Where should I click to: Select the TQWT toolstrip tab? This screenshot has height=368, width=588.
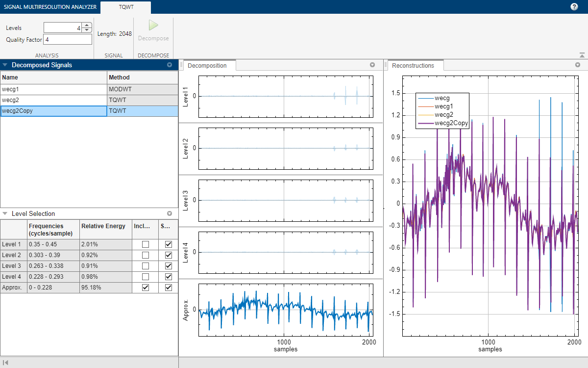point(125,7)
